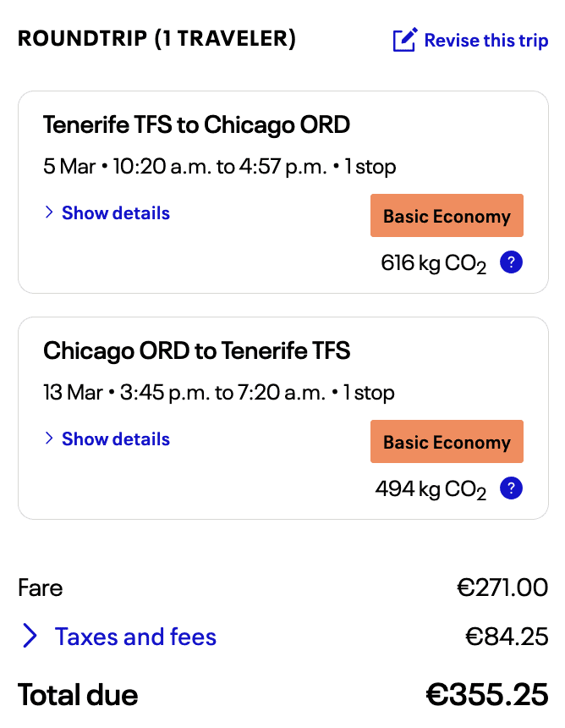Open the Revise this trip link text
565x728 pixels.
coord(485,41)
